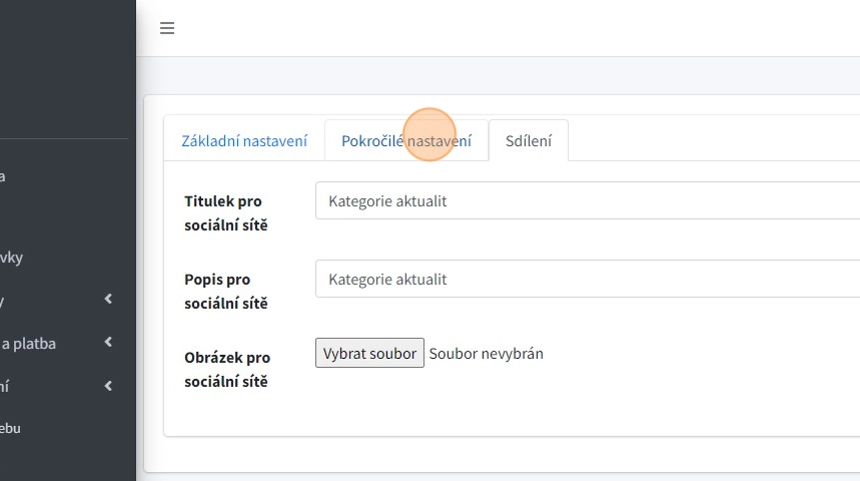Click the sidebar menu text ending in 'ní'
This screenshot has height=481, width=860.
[x=5, y=386]
